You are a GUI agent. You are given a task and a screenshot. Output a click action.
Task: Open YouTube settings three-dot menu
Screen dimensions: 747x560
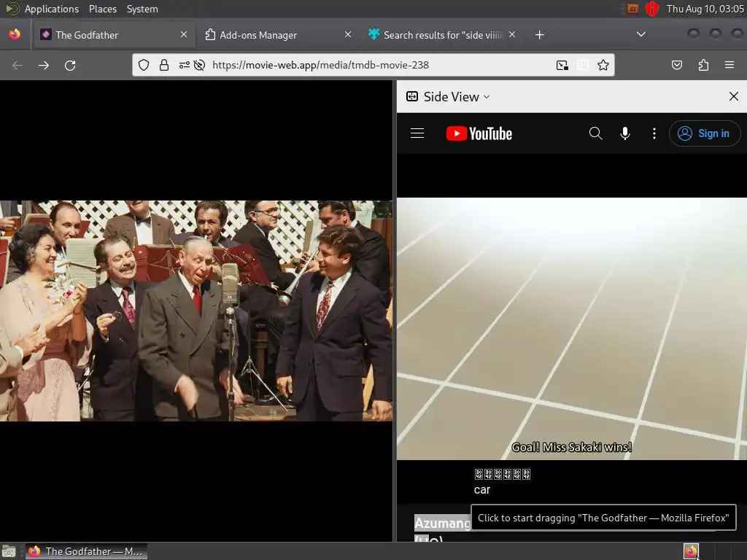(x=654, y=133)
